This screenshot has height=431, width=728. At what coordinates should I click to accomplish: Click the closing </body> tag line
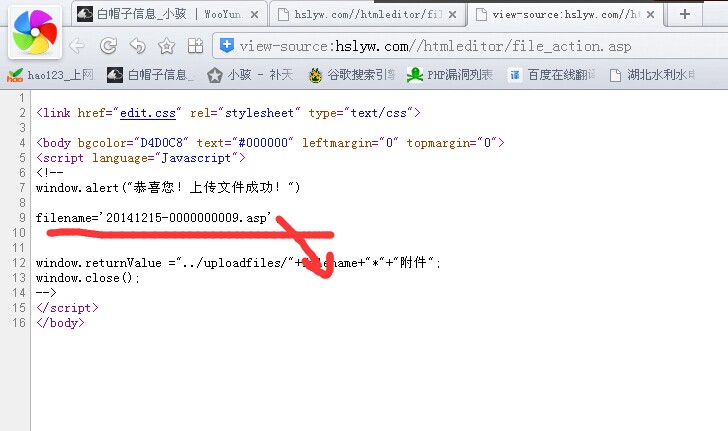click(60, 323)
